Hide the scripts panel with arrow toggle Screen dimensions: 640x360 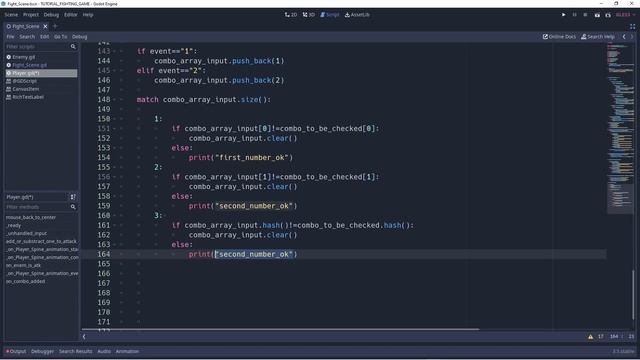[x=84, y=337]
